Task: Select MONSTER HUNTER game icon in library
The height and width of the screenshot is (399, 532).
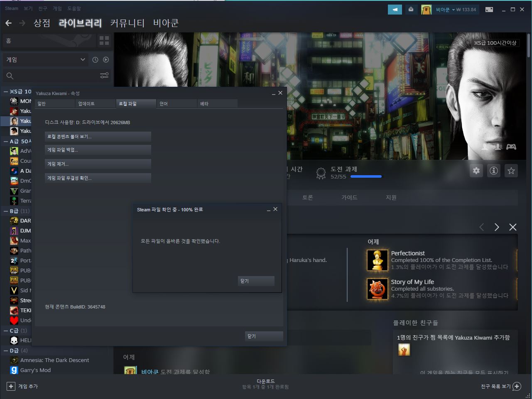Action: (14, 101)
